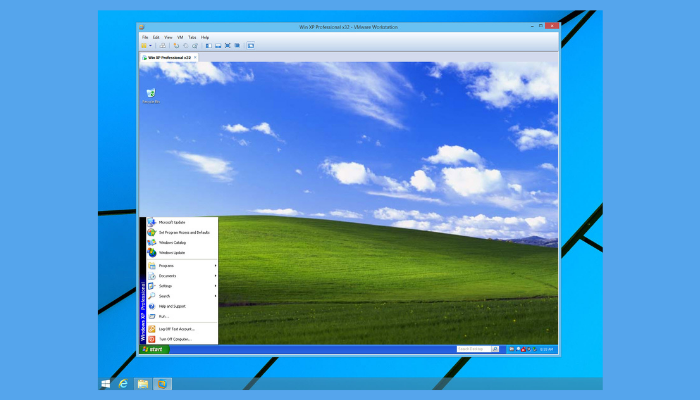
Task: Expand the Search submenu
Action: (182, 296)
